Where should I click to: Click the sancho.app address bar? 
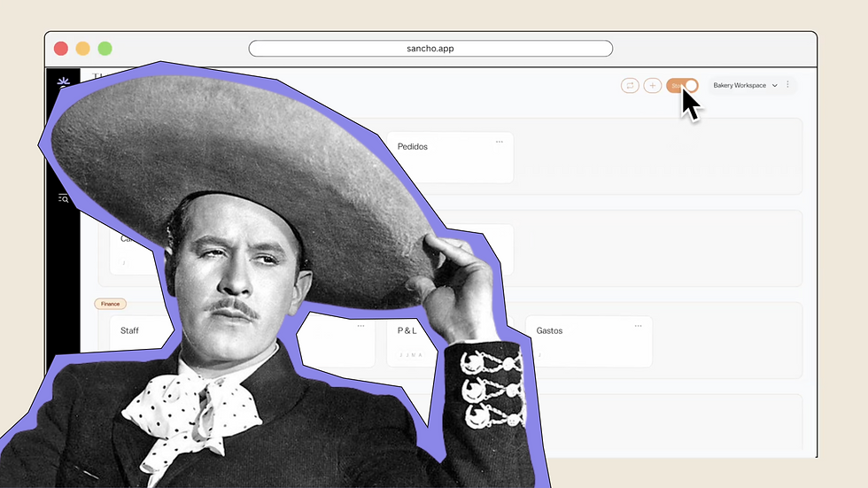[430, 49]
